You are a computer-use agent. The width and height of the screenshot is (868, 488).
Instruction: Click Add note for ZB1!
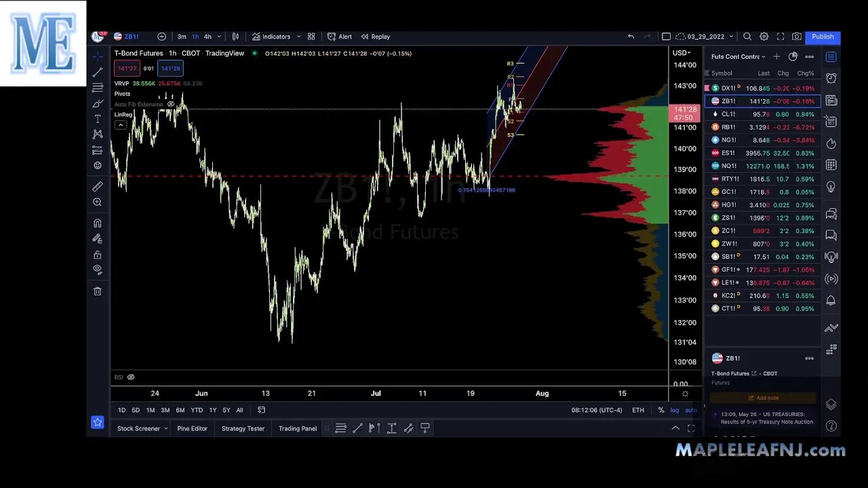point(764,398)
